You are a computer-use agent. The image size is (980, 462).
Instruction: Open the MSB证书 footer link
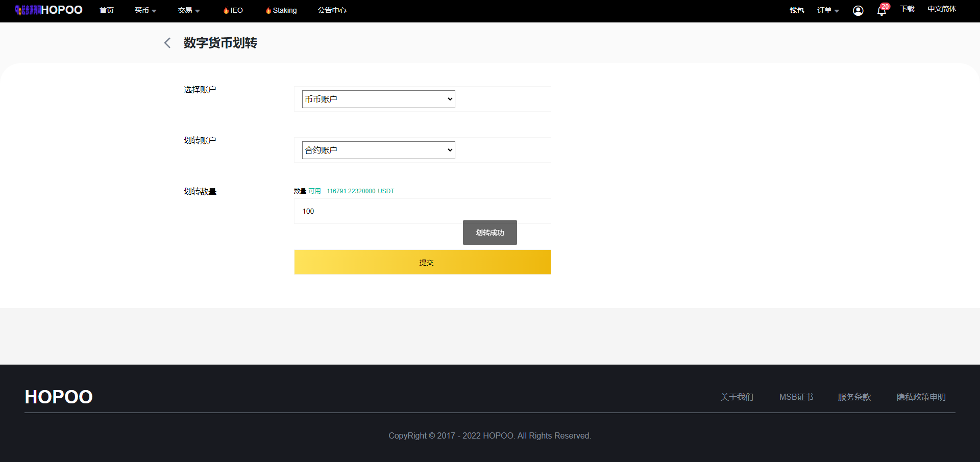click(x=796, y=397)
